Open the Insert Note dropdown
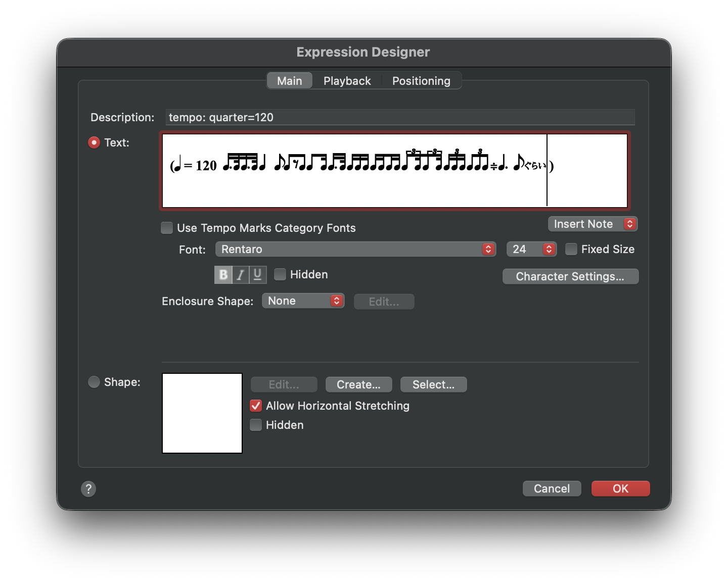The image size is (728, 585). [593, 224]
